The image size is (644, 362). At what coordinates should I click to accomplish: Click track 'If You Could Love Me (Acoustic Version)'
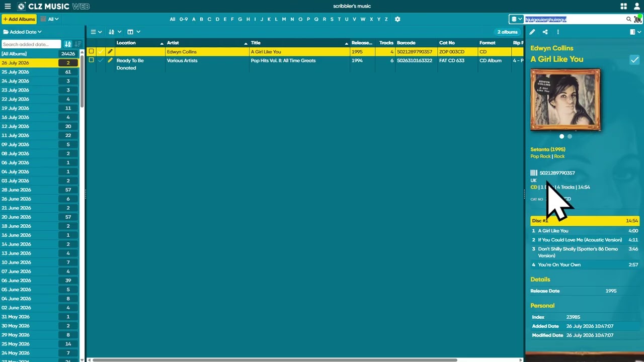pyautogui.click(x=585, y=240)
